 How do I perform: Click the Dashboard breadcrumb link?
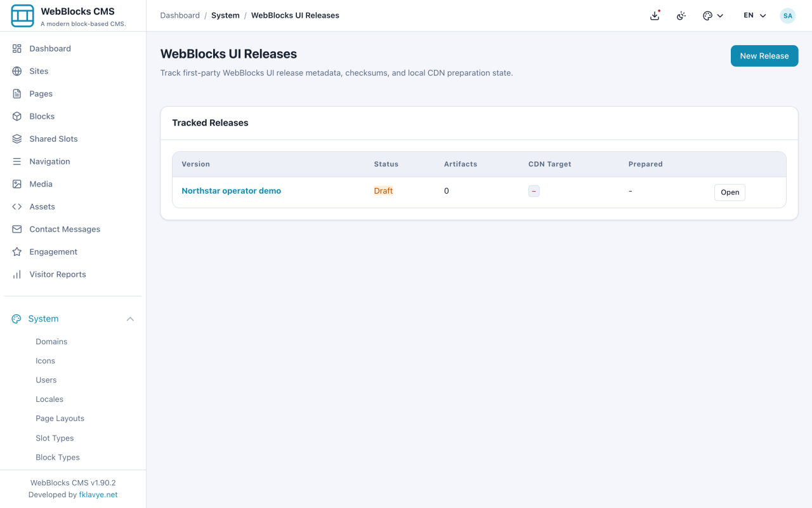(x=180, y=15)
